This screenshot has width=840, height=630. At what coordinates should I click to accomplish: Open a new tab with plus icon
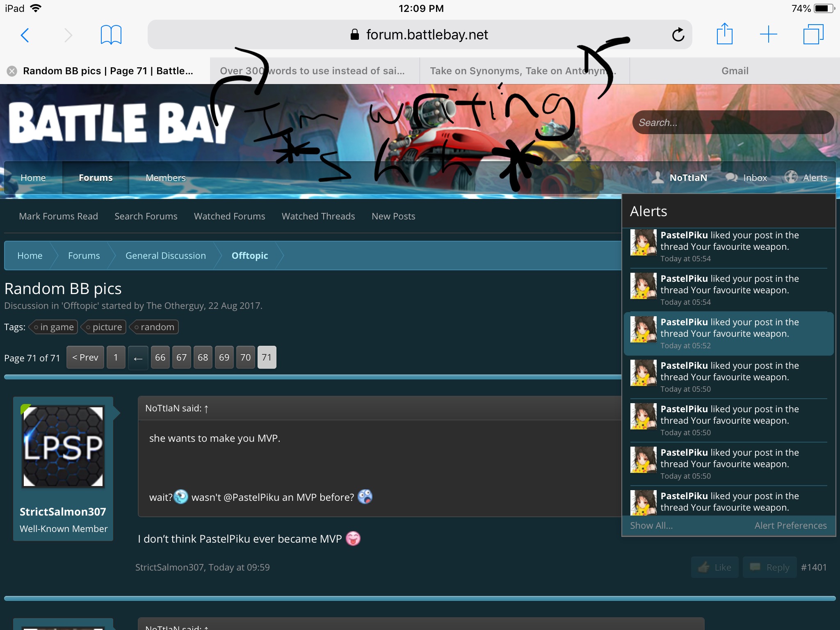tap(768, 34)
